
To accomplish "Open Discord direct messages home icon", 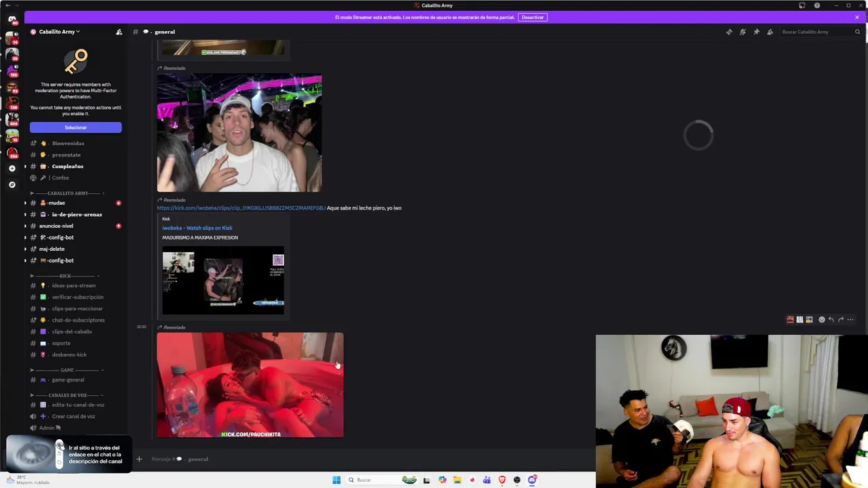I will (x=12, y=20).
